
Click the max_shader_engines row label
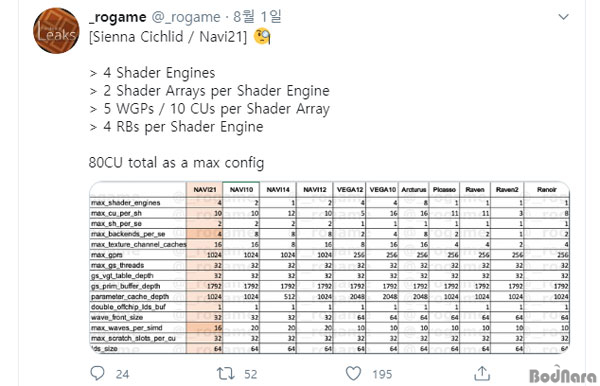pyautogui.click(x=126, y=203)
